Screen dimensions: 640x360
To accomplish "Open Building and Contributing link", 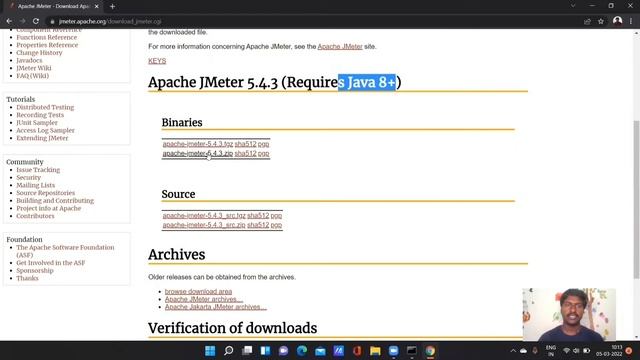I will point(55,201).
